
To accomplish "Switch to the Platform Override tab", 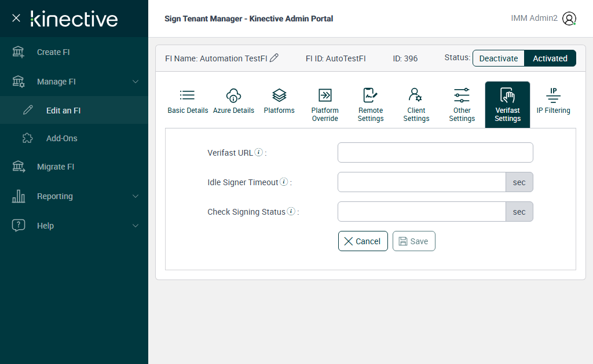I will pos(325,105).
